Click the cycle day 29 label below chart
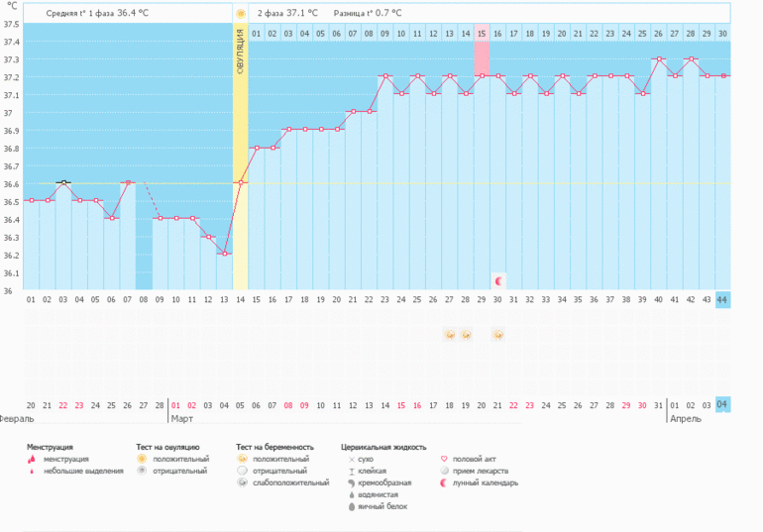Image resolution: width=763 pixels, height=532 pixels. (482, 299)
